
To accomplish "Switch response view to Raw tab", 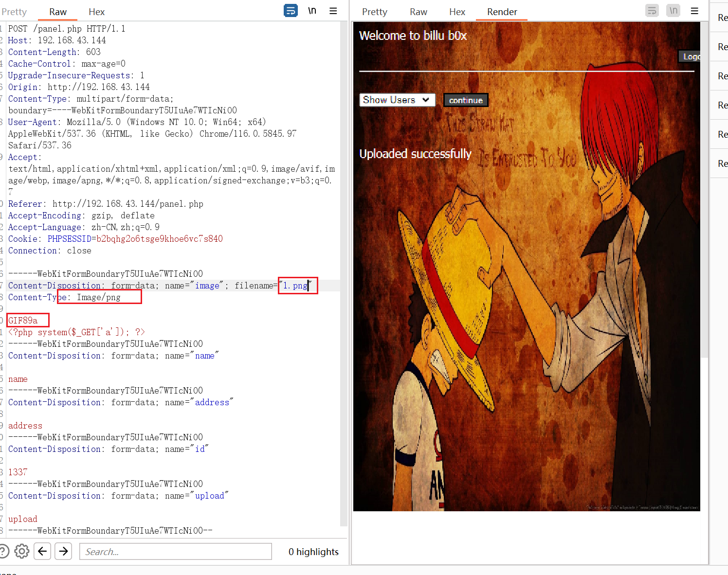I will (x=419, y=12).
